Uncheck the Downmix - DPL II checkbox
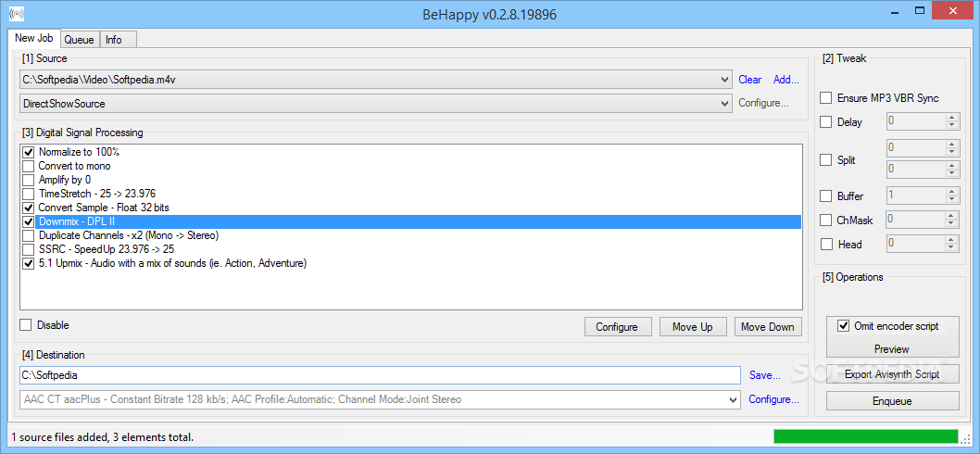The image size is (980, 454). click(x=28, y=221)
